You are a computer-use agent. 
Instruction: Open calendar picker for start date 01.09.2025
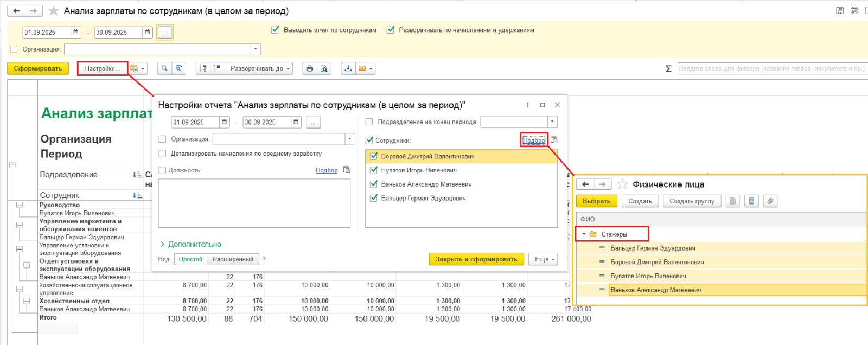76,33
